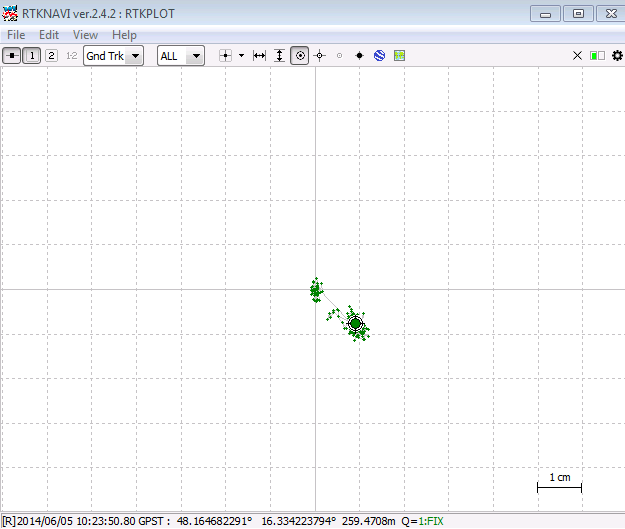Viewport: 625px width, 529px height.
Task: Click the solid black diamond marker icon
Action: [359, 56]
